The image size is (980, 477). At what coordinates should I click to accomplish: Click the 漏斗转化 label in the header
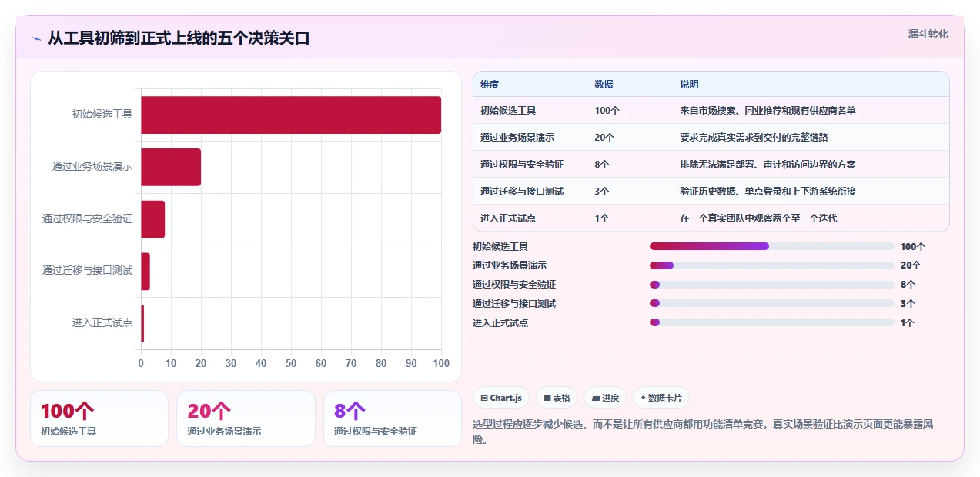point(928,35)
